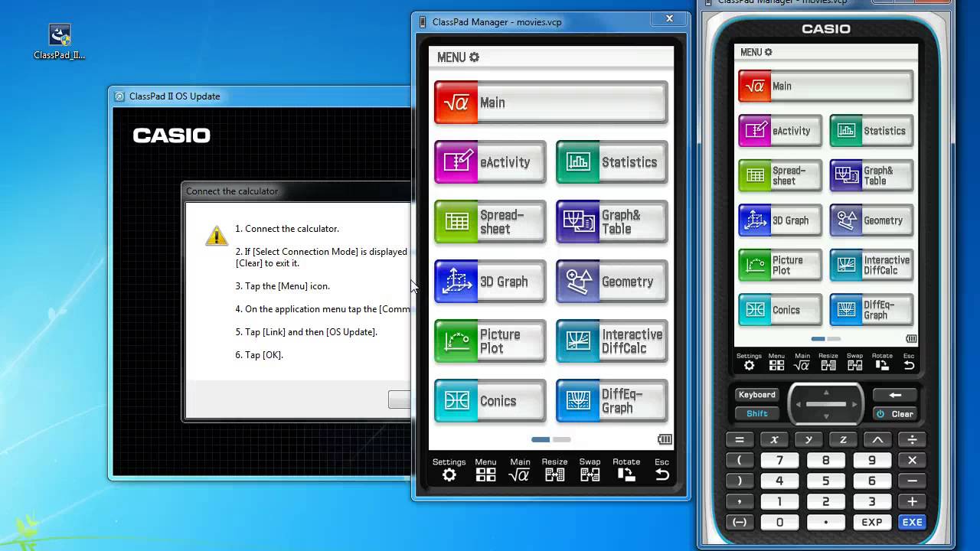Click MENU gear icon in middle ClassPad window
Image resolution: width=980 pixels, height=551 pixels.
tap(474, 57)
